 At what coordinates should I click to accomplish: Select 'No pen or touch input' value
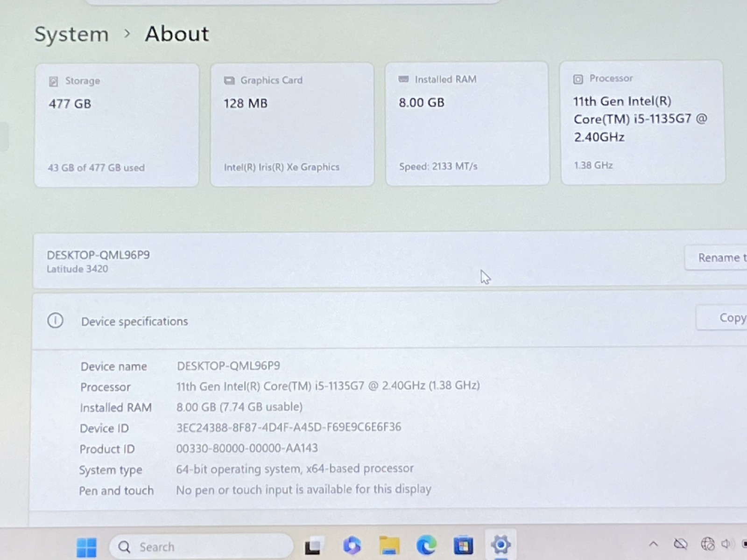(x=303, y=489)
